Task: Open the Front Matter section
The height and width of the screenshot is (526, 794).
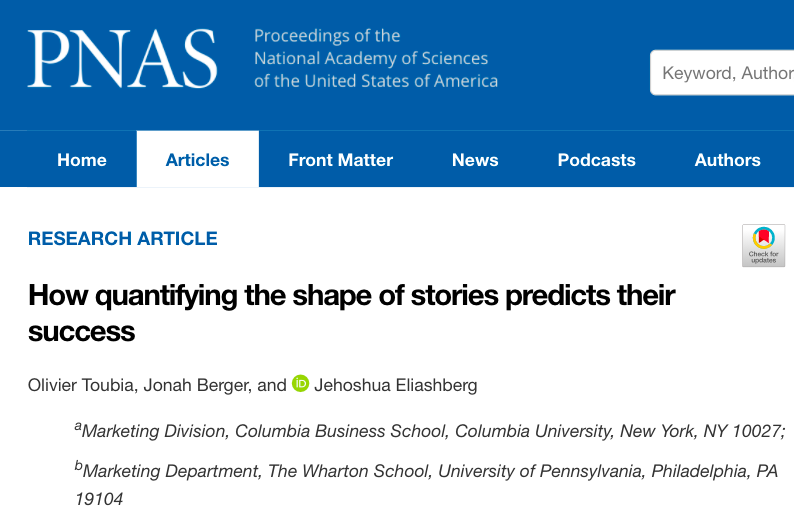Action: [x=340, y=160]
